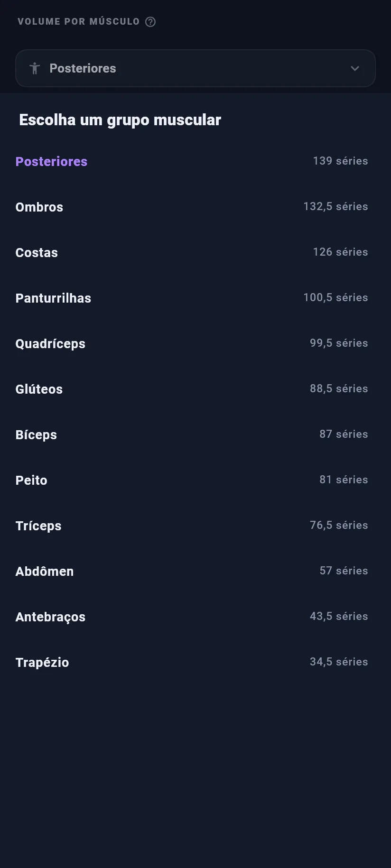Choose Peito muscle group
This screenshot has width=391, height=868.
coord(192,480)
